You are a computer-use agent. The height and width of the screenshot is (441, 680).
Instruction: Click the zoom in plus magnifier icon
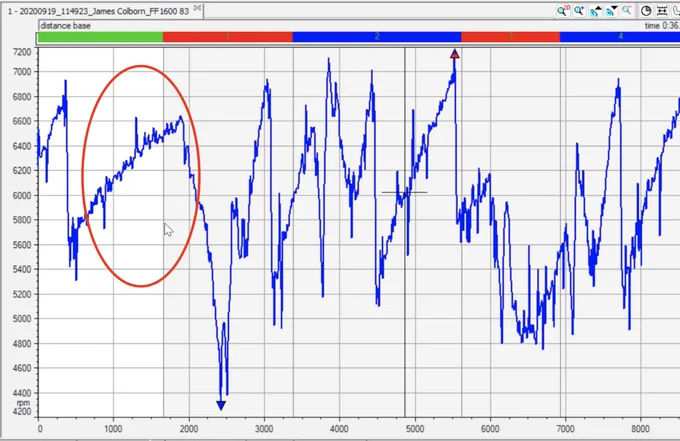(579, 10)
